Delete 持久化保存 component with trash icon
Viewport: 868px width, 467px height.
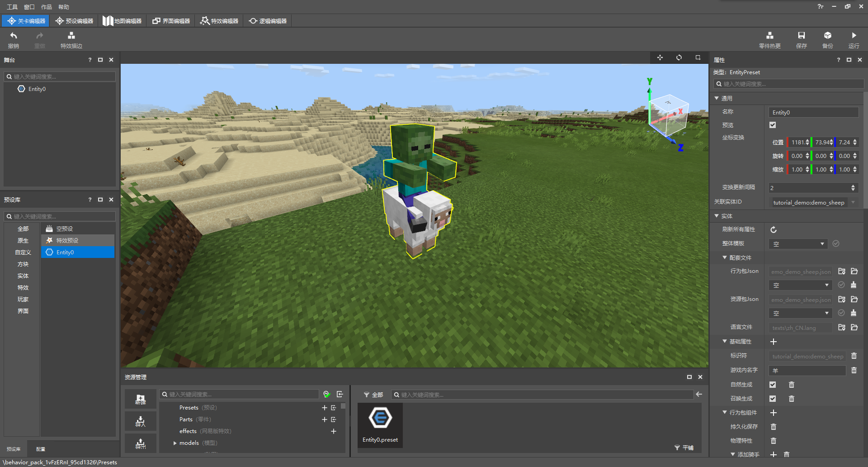774,427
